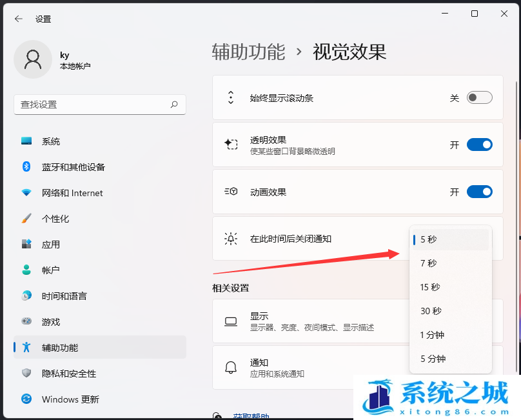Click the scrollbar arrows icon

pyautogui.click(x=231, y=98)
